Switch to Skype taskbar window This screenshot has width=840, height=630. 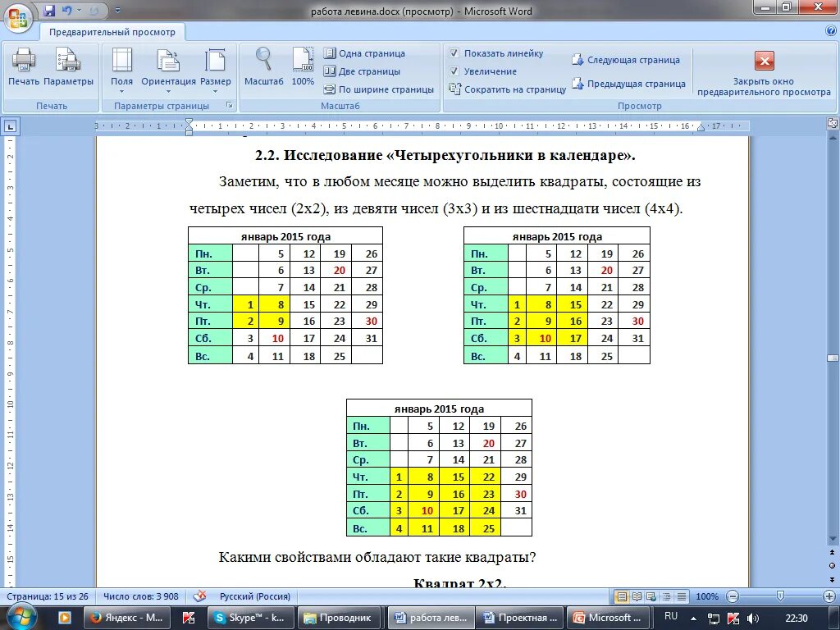point(251,618)
